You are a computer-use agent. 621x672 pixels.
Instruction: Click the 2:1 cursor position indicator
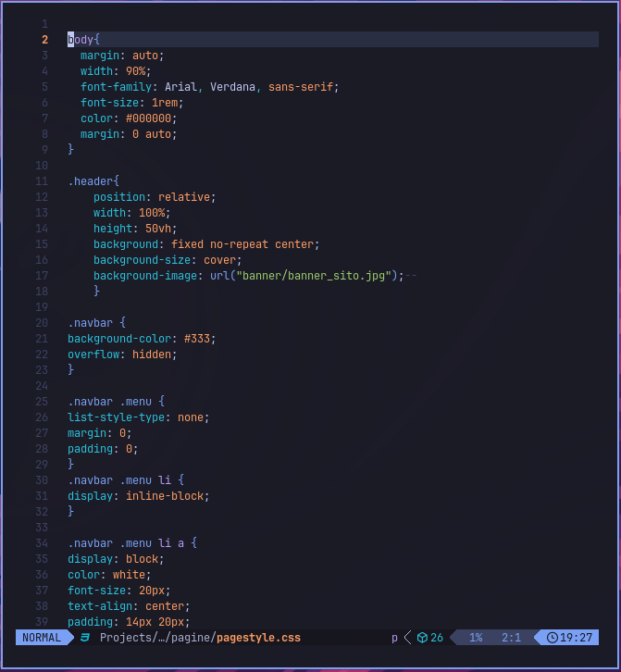511,637
